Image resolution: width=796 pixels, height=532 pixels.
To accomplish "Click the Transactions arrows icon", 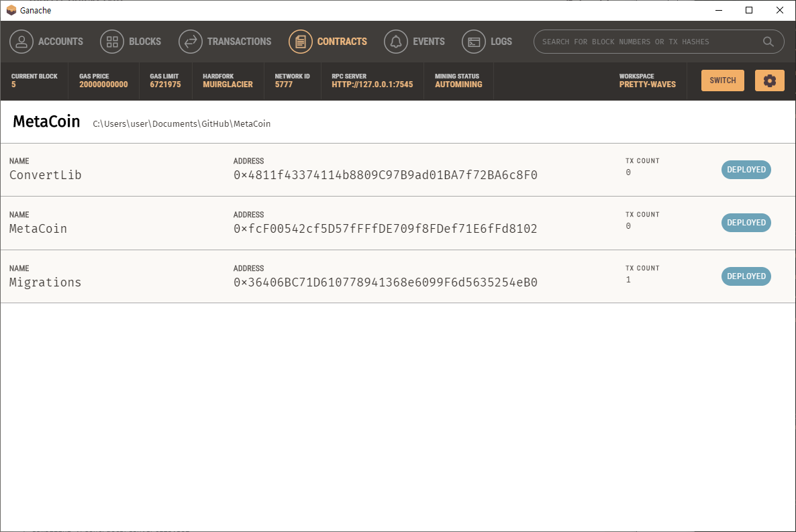I will 191,42.
